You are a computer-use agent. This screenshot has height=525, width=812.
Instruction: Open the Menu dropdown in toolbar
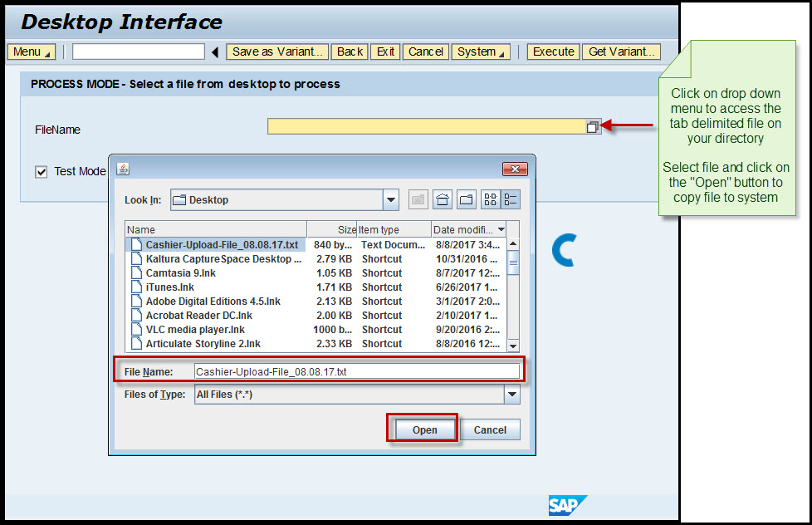(x=31, y=52)
